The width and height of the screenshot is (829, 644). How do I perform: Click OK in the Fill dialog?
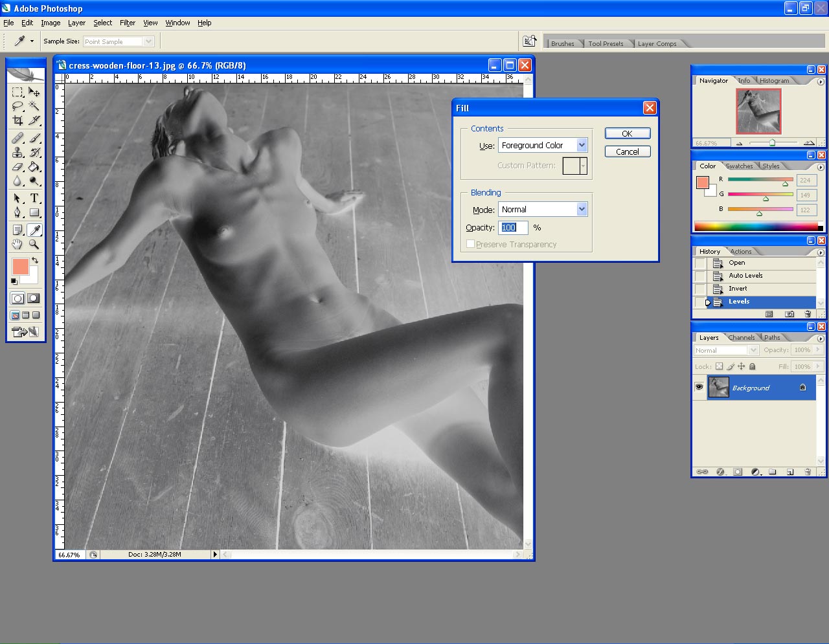(627, 133)
